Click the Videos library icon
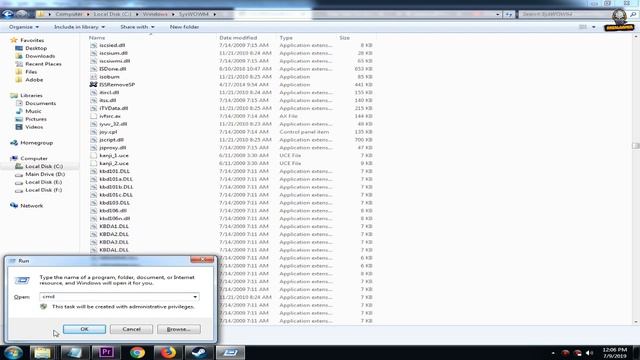This screenshot has width=640, height=360. [x=19, y=127]
